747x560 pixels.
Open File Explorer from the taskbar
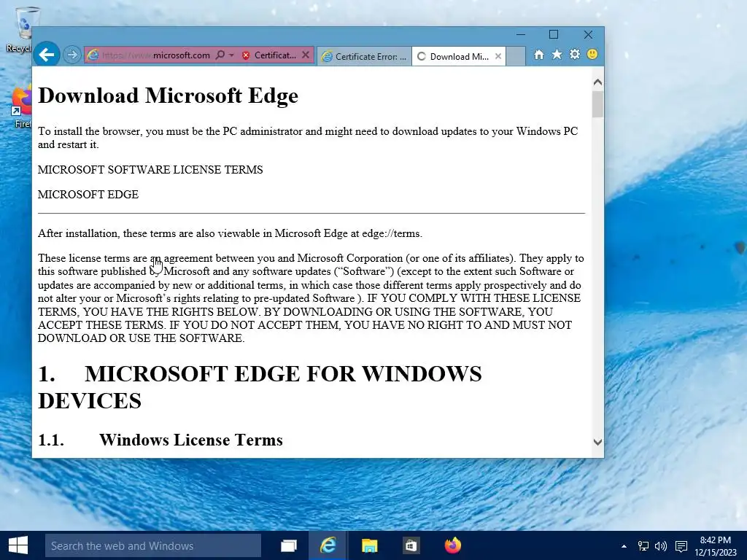369,545
